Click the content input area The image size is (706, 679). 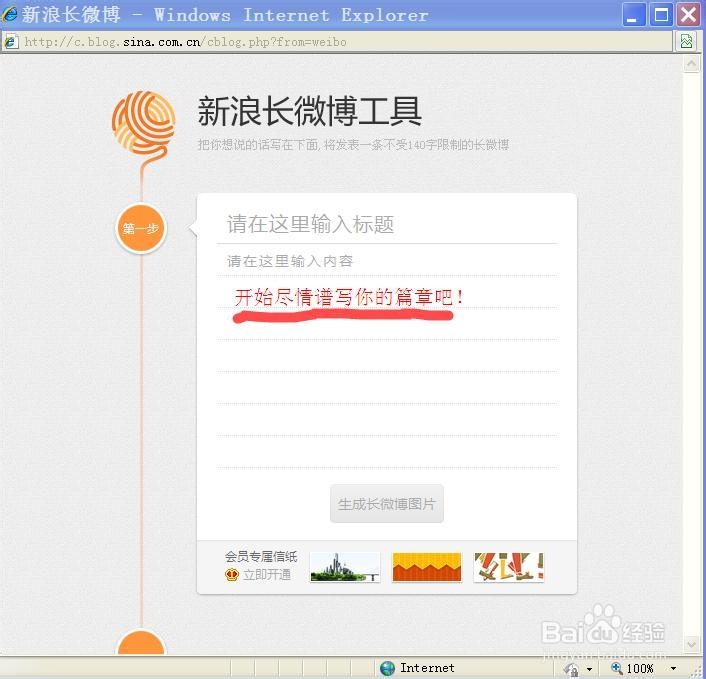[387, 360]
